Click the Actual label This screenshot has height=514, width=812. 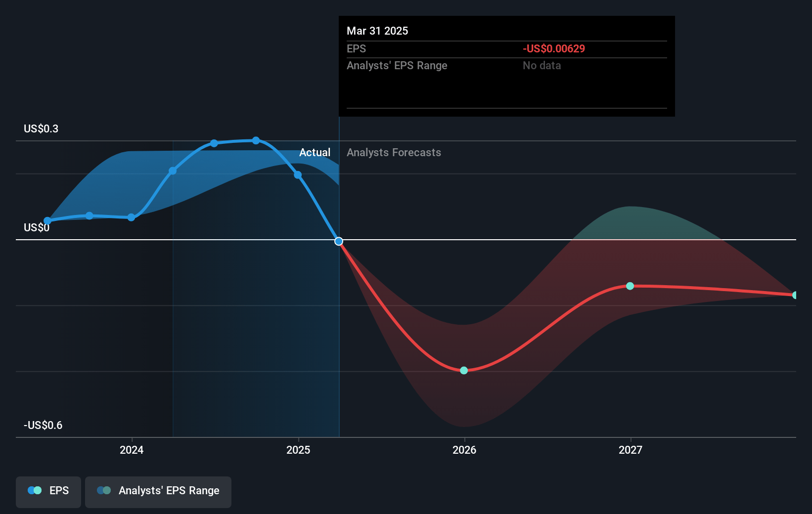pos(315,152)
